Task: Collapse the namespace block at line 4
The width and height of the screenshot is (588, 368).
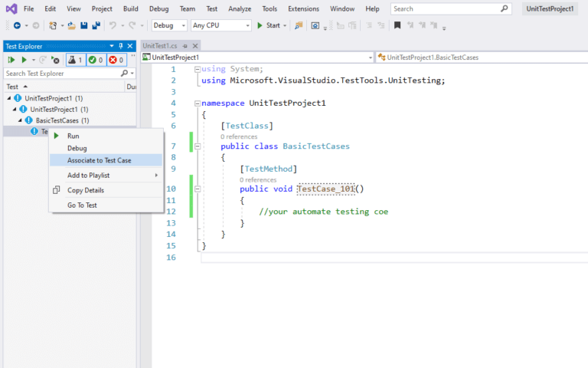Action: tap(198, 103)
